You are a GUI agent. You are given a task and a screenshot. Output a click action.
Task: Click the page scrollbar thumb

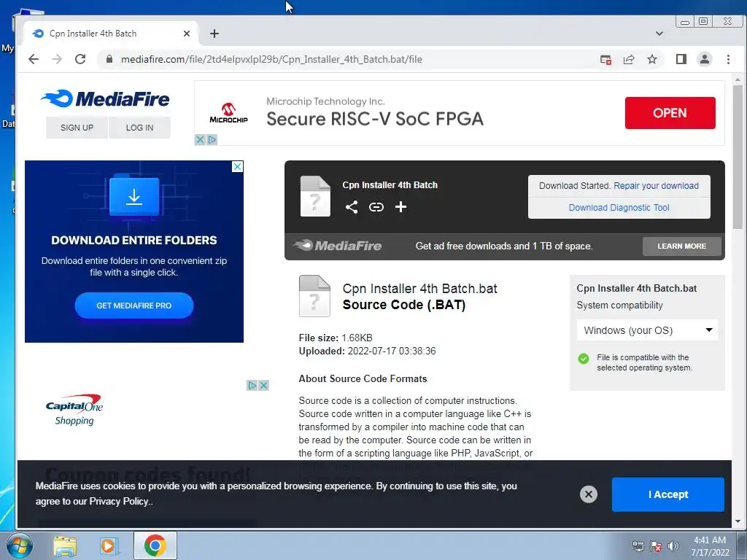tap(738, 157)
